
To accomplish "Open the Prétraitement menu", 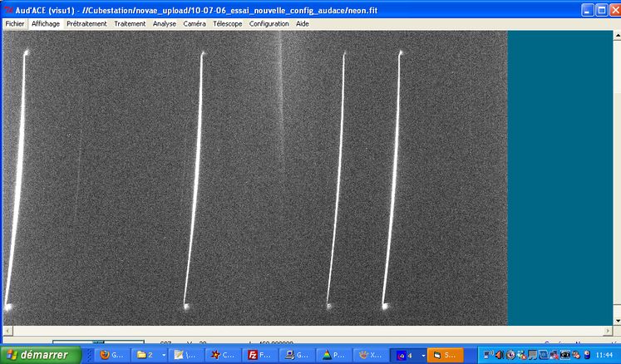I will (x=86, y=24).
